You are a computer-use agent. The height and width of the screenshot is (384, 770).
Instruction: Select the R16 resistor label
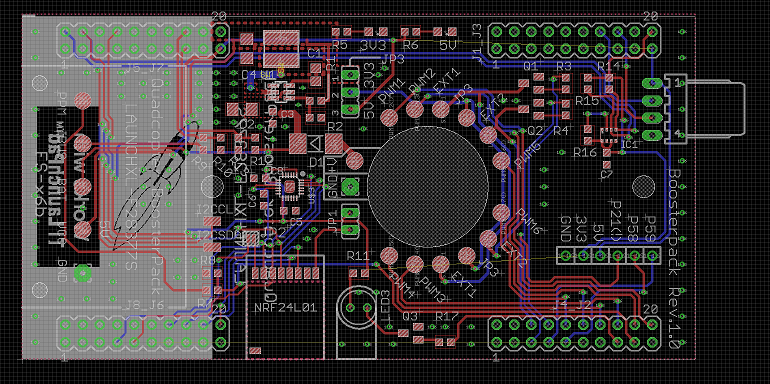(x=586, y=153)
